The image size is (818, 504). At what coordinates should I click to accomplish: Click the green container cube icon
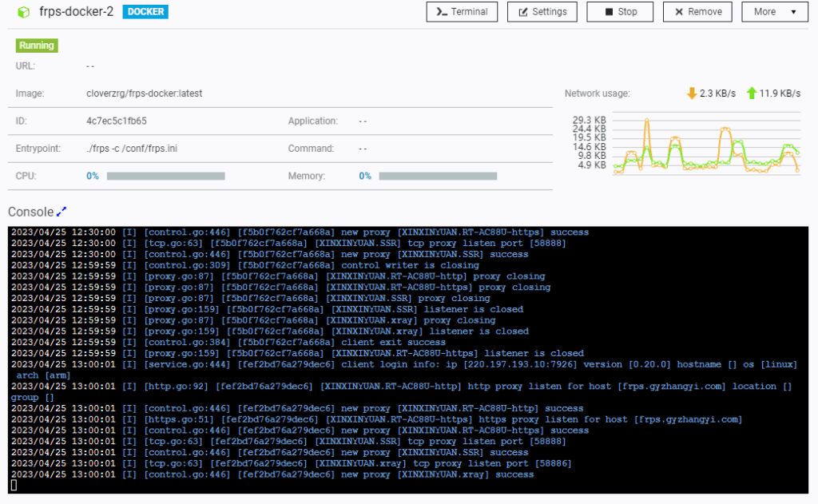23,12
